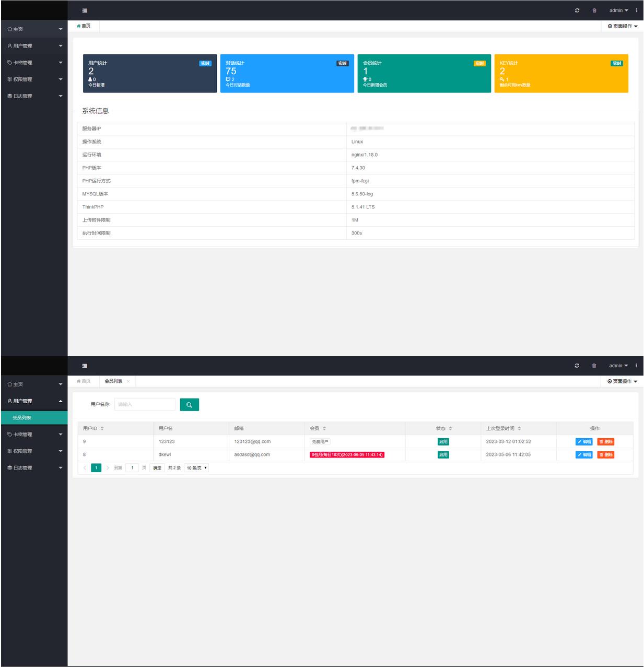Click the 启用 status badge for user 123123
Viewport: 644px width, 667px height.
point(443,442)
